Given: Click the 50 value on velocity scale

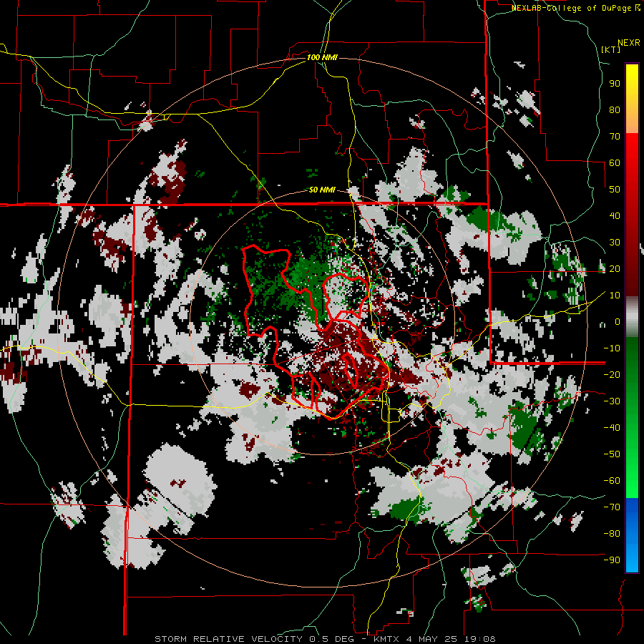Looking at the screenshot, I should (x=615, y=190).
